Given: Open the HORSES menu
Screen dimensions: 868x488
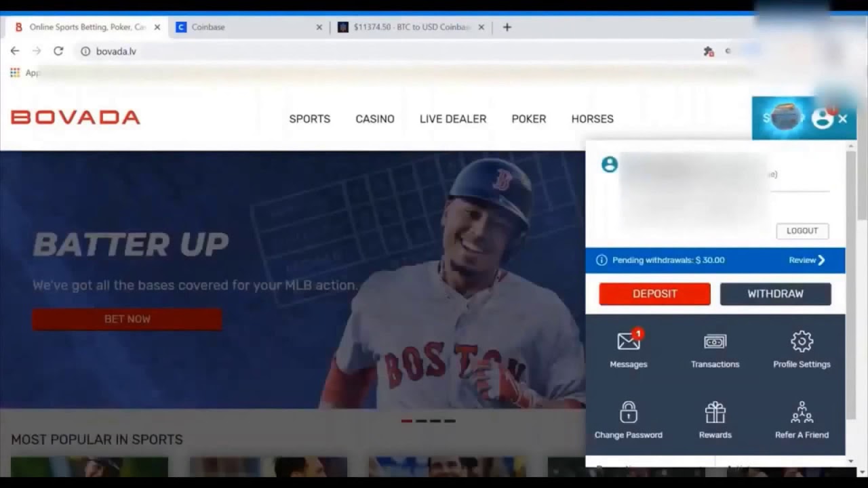Looking at the screenshot, I should click(x=592, y=119).
